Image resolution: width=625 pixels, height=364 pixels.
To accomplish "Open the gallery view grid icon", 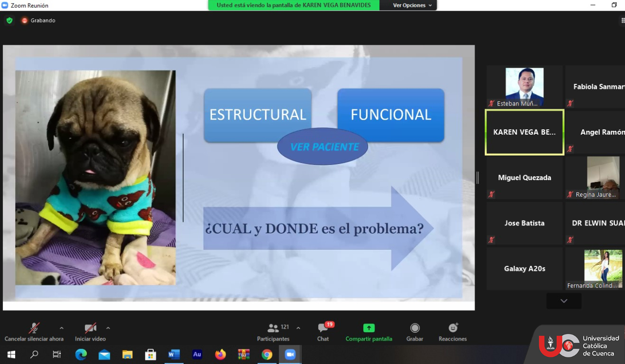I will point(623,20).
